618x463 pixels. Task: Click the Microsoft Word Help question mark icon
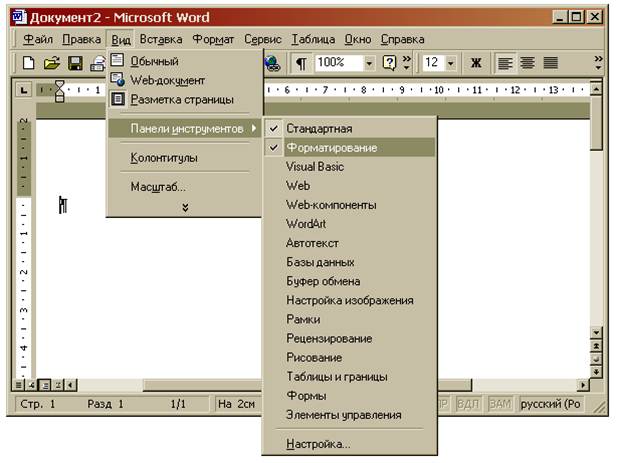point(389,63)
